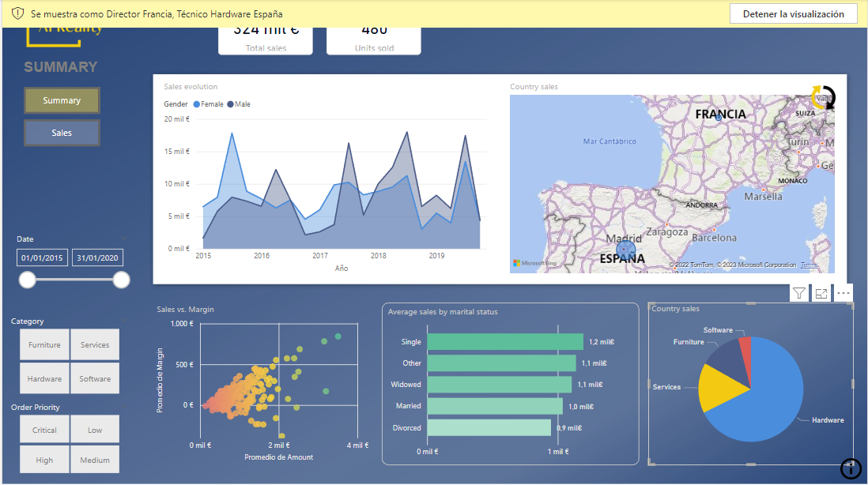Open the more options ellipsis menu
Image resolution: width=868 pixels, height=485 pixels.
[843, 294]
